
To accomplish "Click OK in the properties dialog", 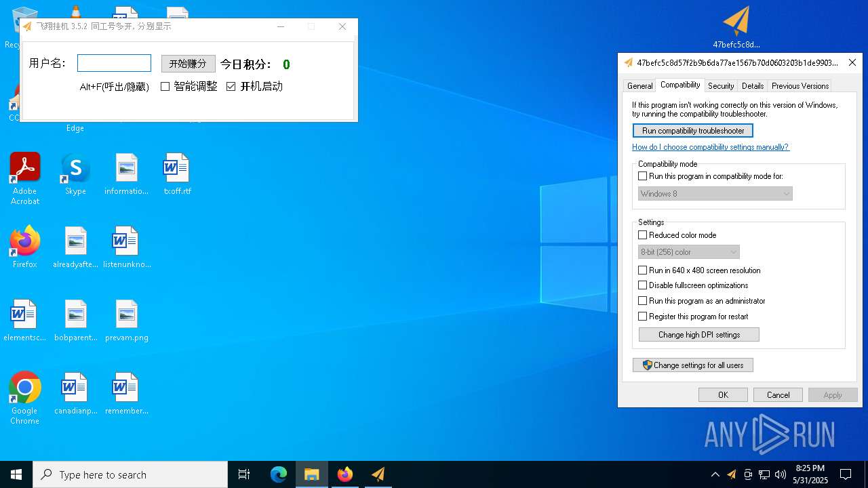I will click(x=723, y=395).
